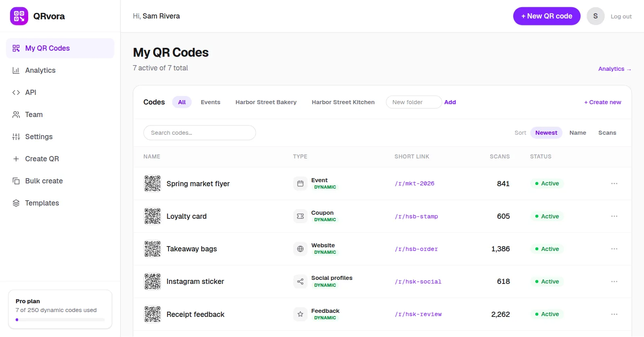Browse Templates in the sidebar

tap(60, 203)
